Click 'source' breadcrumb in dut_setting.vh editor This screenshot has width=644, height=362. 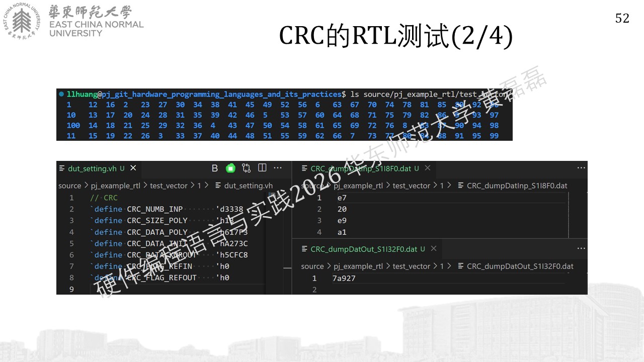click(69, 186)
